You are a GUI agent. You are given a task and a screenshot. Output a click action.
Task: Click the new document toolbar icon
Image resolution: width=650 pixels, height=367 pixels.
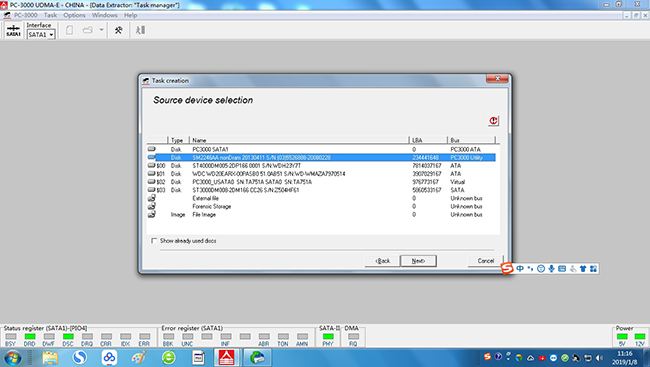coord(70,30)
